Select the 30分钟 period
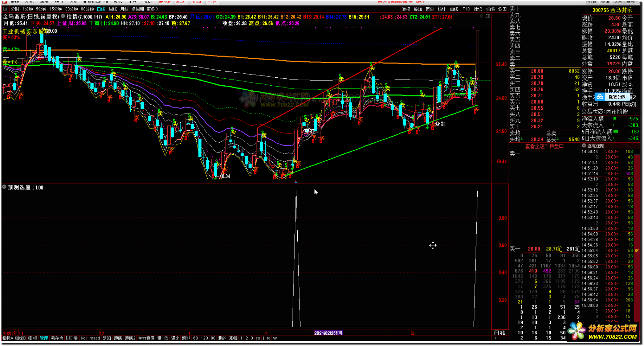 coord(72,9)
